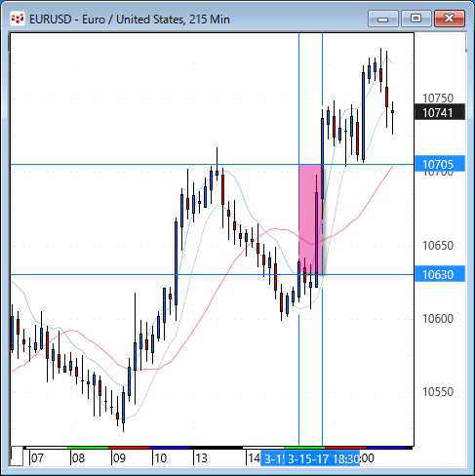This screenshot has height=476, width=475.
Task: Click the 10550 value on price scale
Action: [438, 392]
